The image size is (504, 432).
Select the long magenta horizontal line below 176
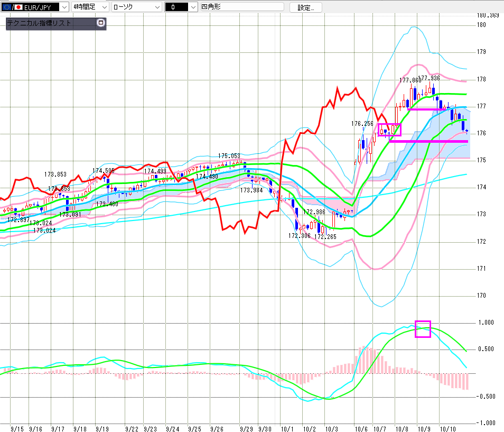428,141
